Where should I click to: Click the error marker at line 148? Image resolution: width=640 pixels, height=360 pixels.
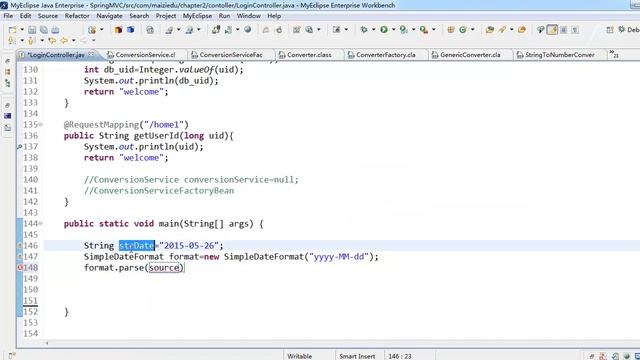(x=20, y=268)
